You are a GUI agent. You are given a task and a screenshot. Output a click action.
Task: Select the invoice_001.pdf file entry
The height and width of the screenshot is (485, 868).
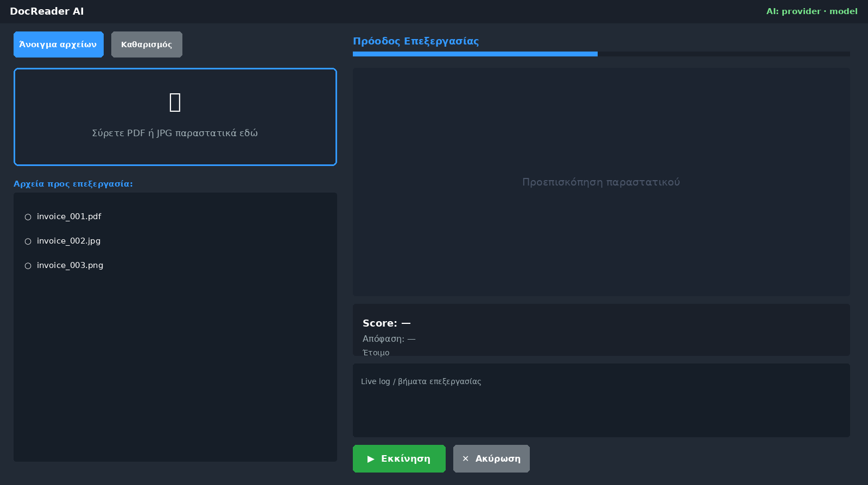click(x=175, y=216)
